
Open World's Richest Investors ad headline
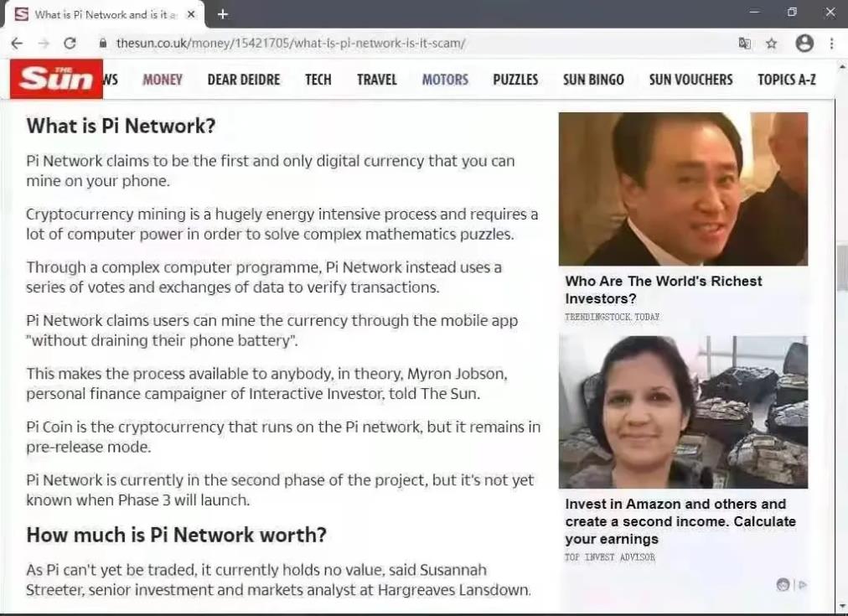coord(664,290)
